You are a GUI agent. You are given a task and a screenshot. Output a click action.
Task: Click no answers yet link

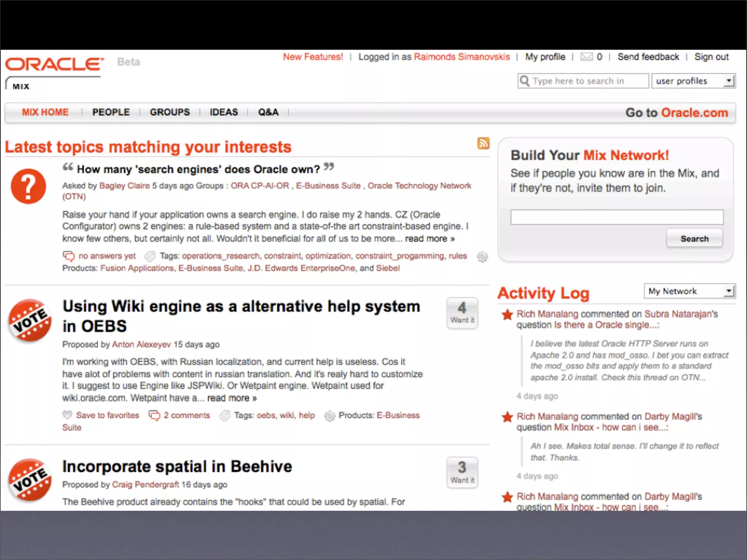(107, 256)
